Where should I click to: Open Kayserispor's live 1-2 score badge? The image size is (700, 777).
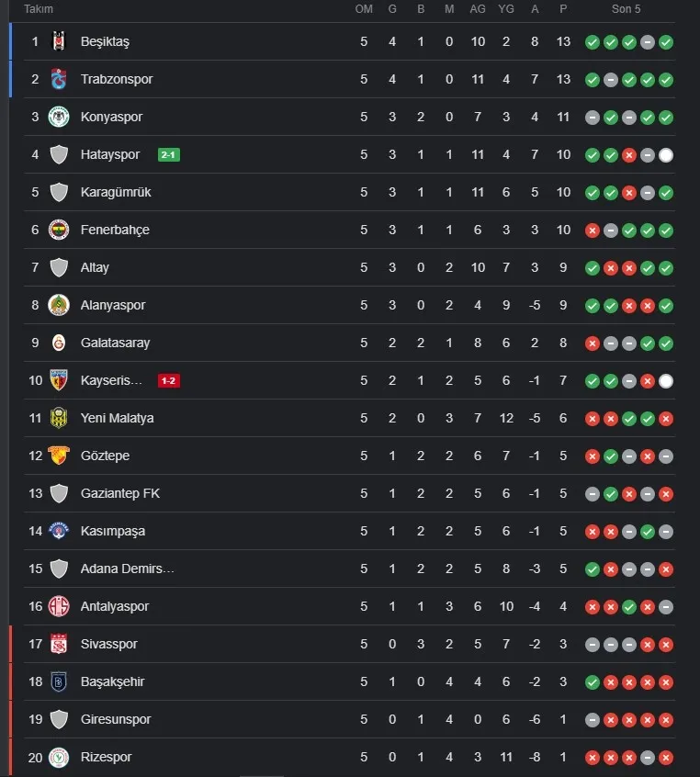[x=169, y=380]
